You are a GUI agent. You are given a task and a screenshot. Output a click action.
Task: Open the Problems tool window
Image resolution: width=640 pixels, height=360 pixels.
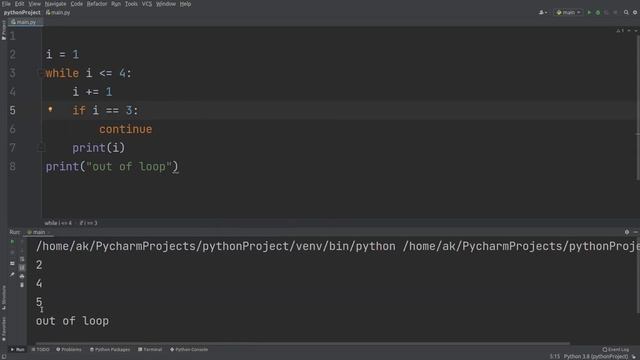69,349
